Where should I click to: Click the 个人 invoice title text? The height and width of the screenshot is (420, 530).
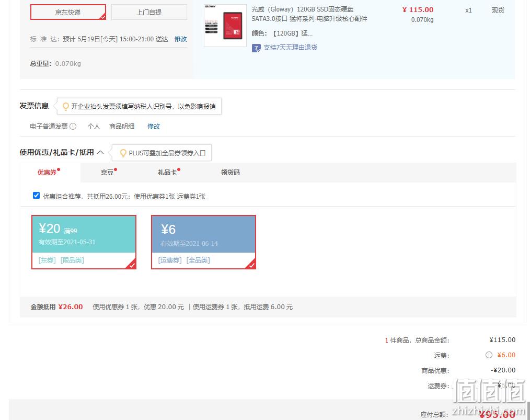point(94,126)
